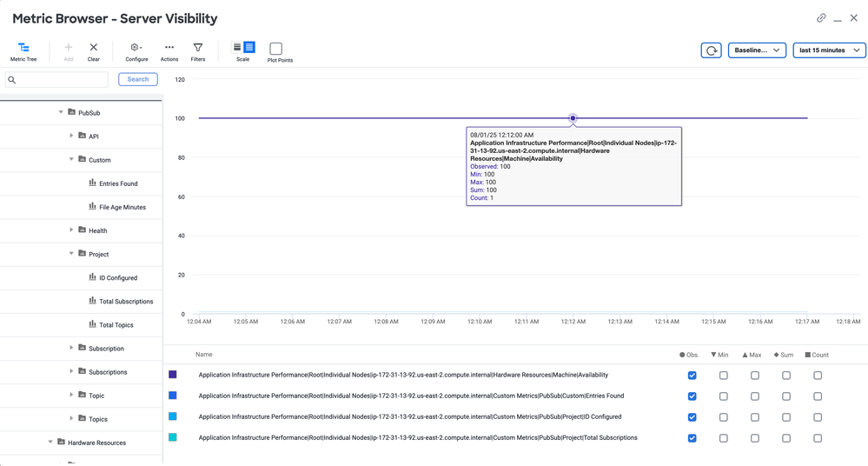Enable Min for Machine Availability metric
The height and width of the screenshot is (466, 868).
[724, 375]
